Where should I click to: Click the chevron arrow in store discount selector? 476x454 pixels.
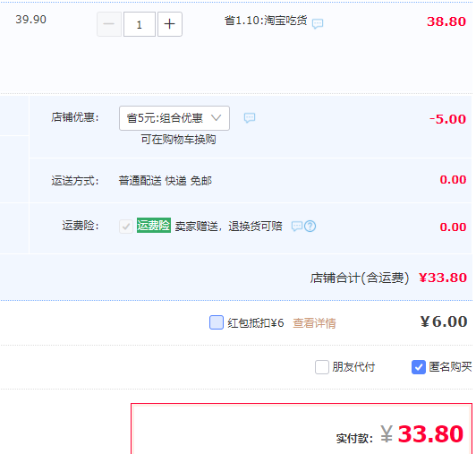pos(217,118)
